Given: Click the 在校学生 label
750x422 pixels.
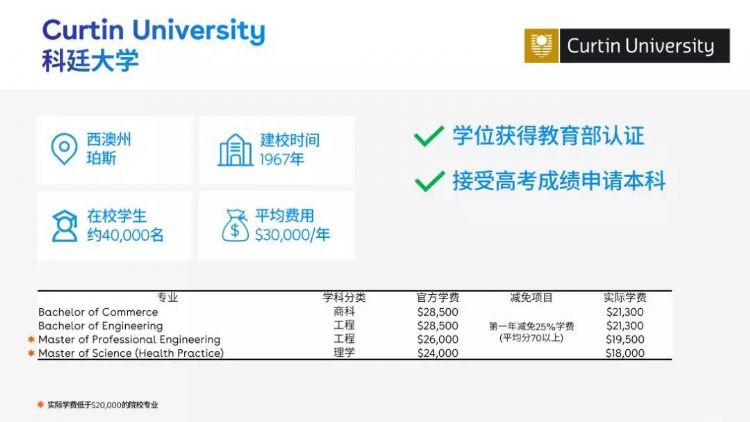Looking at the screenshot, I should point(117,216).
